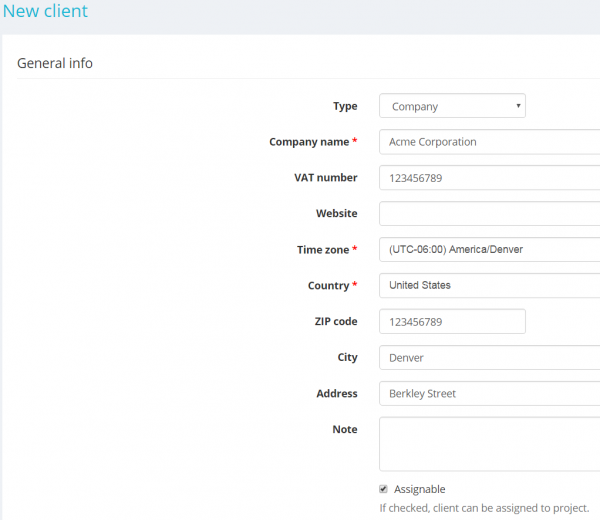Focus the Company name field containing Acme Corporation
The height and width of the screenshot is (520, 600).
click(488, 142)
